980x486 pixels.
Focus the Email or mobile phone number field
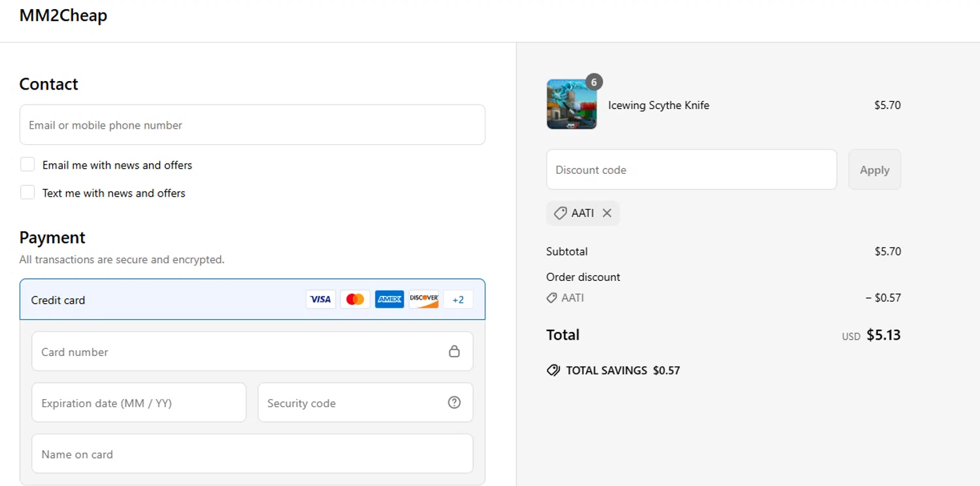(252, 125)
